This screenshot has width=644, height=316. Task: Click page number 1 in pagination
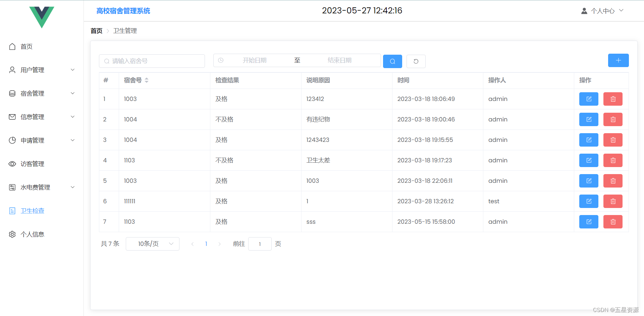coord(206,244)
